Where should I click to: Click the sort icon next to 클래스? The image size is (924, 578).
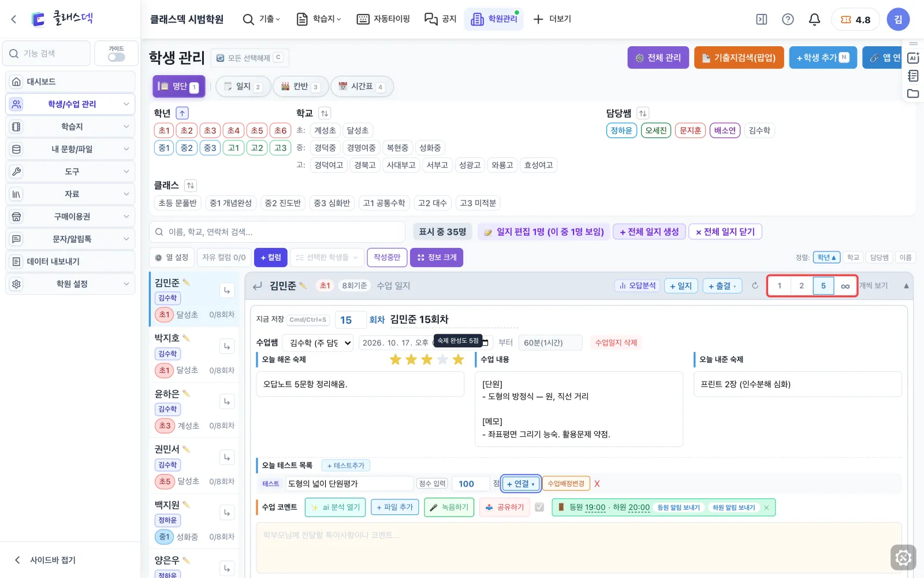[x=191, y=186]
